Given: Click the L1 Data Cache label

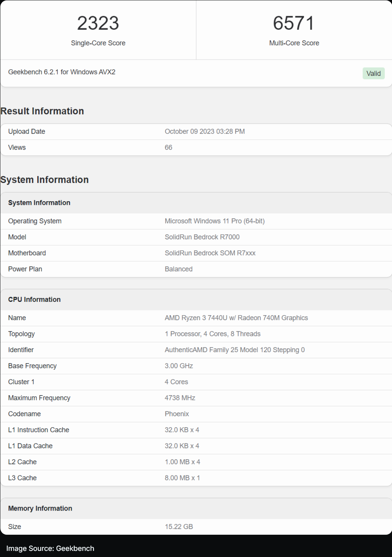Looking at the screenshot, I should tap(30, 446).
